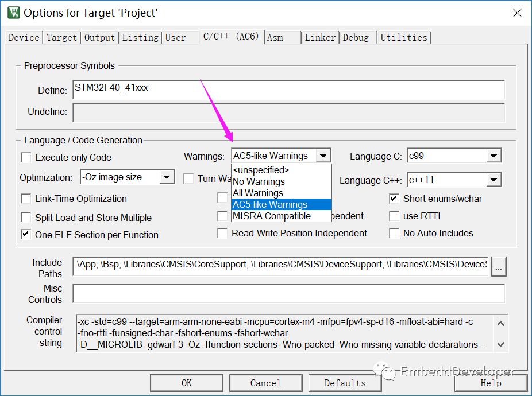Open Include Paths browse button
Viewport: 532px width, 396px height.
coord(499,266)
